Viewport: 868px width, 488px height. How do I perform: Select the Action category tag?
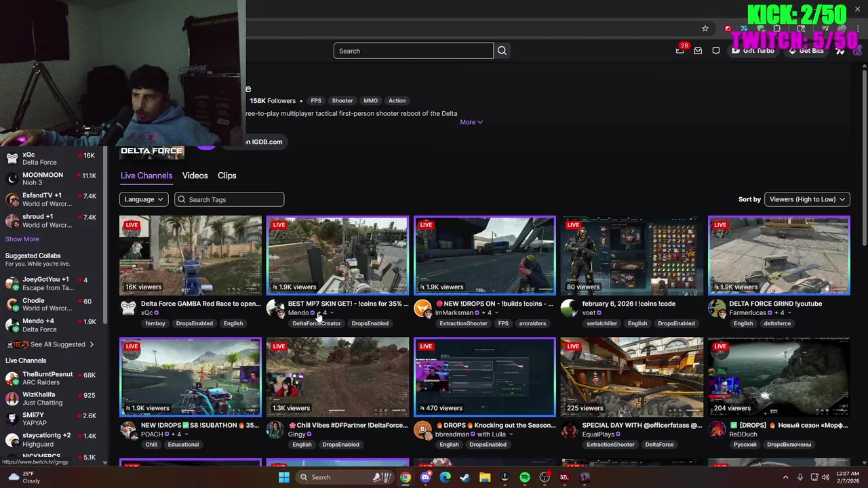click(397, 101)
